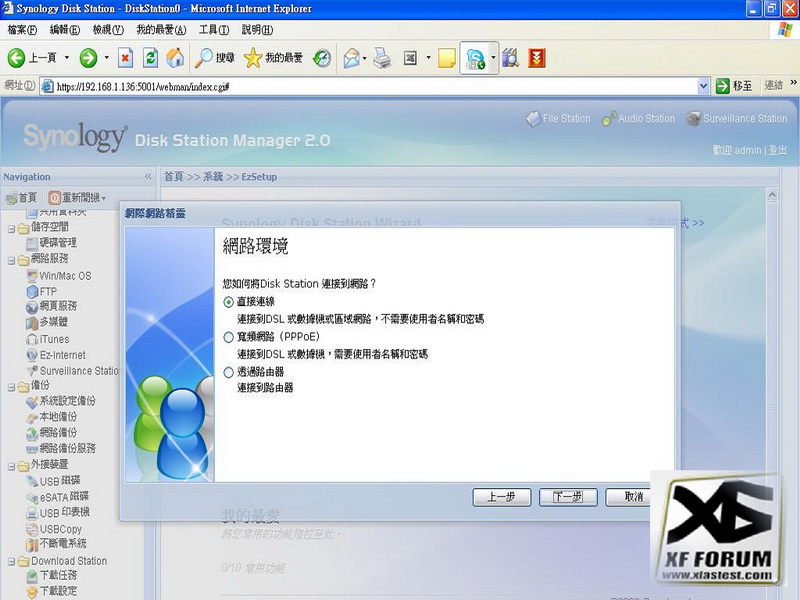800x600 pixels.
Task: Collapse the Navigation panel with double chevron
Action: coord(148,177)
